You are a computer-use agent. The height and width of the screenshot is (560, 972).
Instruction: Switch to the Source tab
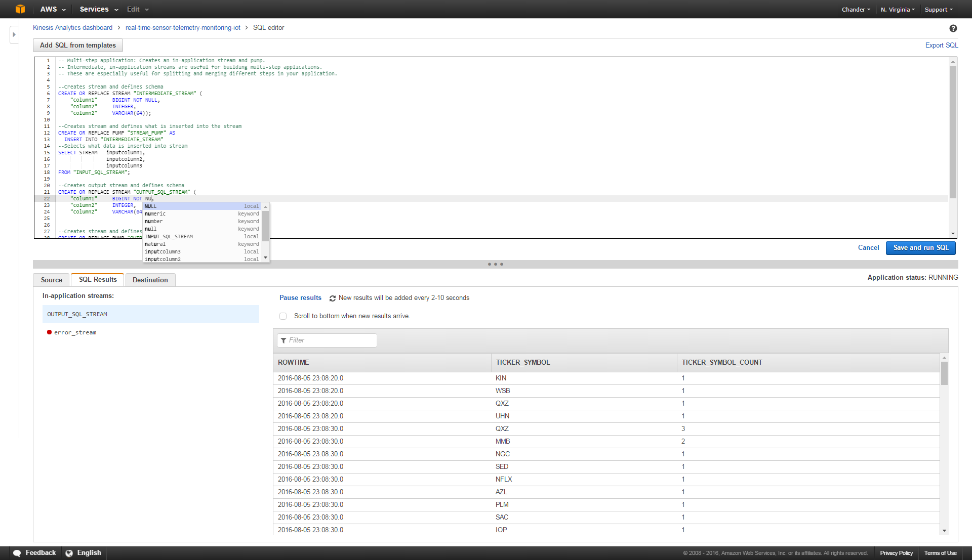tap(51, 280)
